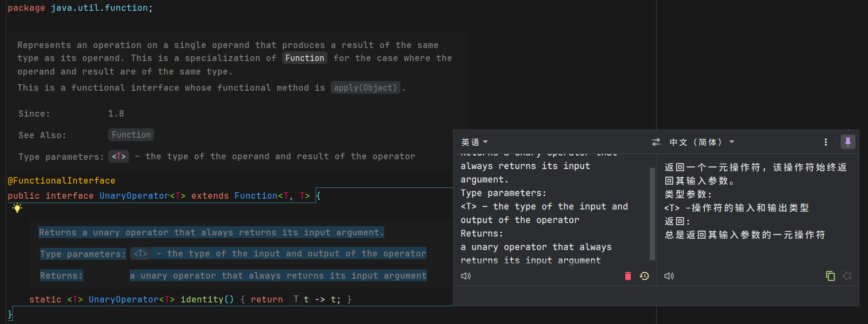Open the translation history
Screen dimensions: 868x324
coord(644,276)
